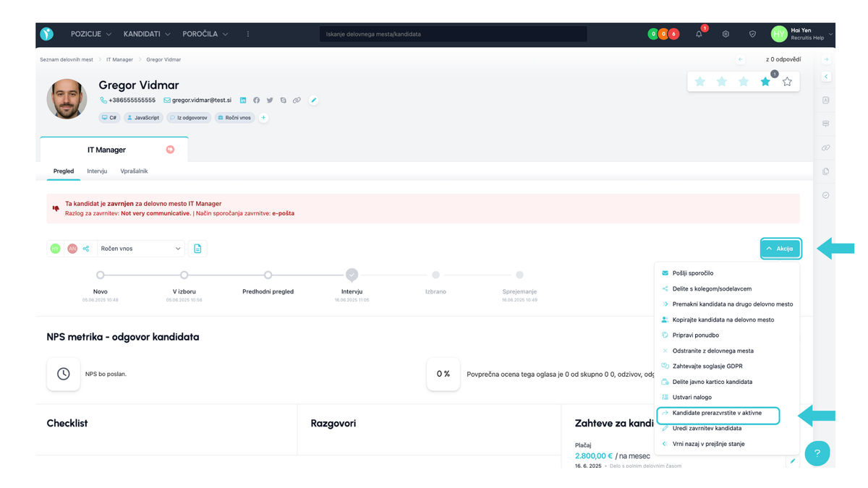Viewport: 868px width, 488px height.
Task: Edit salary requirements pencil icon
Action: pos(793,461)
